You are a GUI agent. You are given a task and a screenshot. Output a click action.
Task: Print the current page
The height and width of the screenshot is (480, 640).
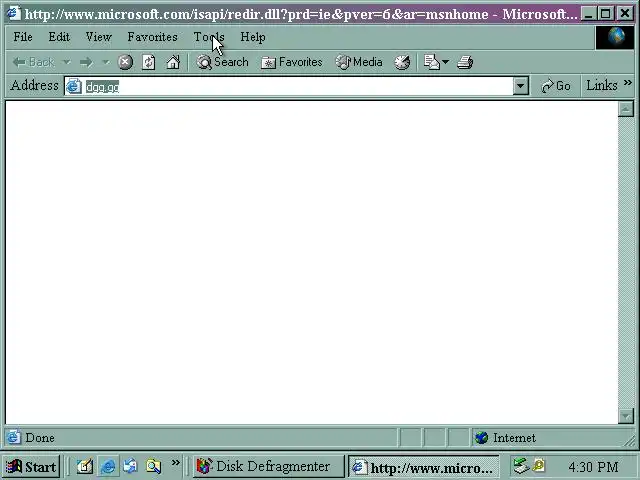[465, 62]
